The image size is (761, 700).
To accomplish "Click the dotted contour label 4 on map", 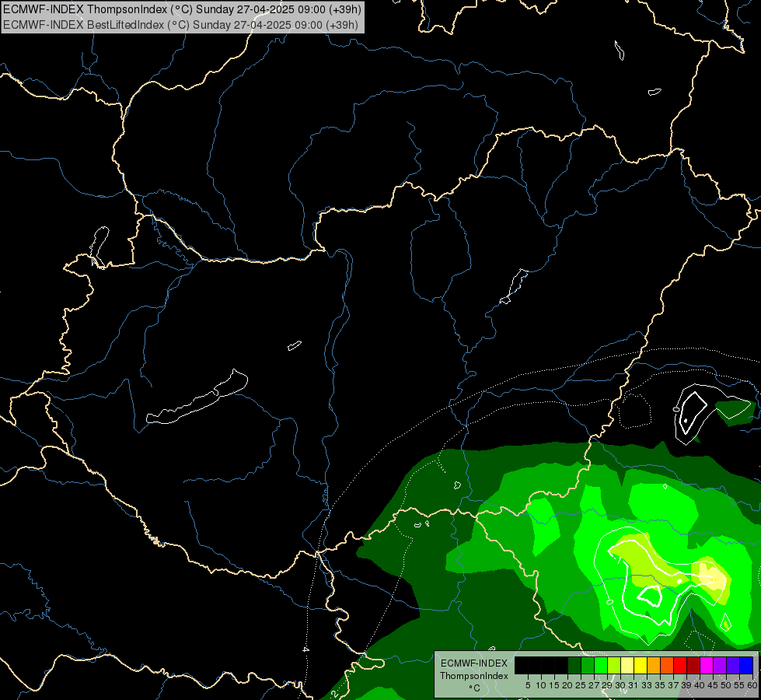I will (305, 649).
